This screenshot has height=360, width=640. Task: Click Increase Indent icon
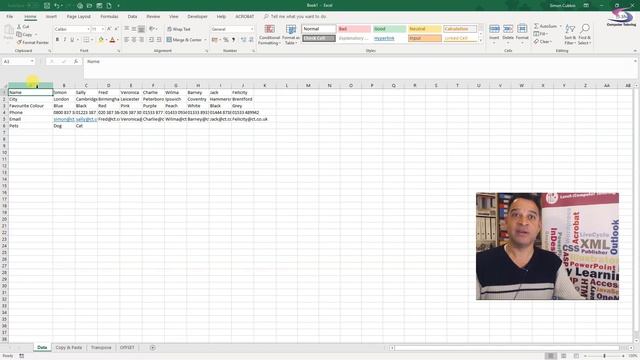[x=159, y=40]
